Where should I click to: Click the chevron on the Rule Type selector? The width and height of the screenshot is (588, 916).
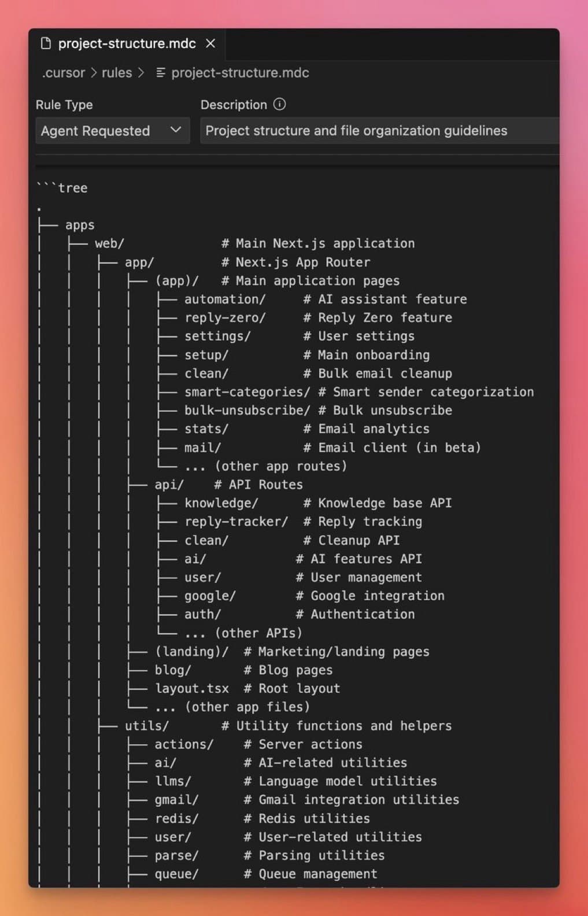(x=176, y=131)
